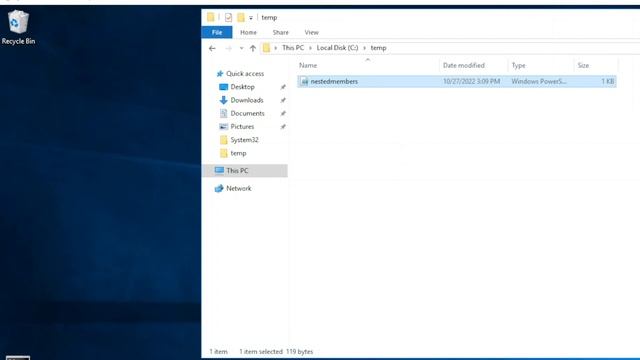Open the File ribbon tab
Screen dimensions: 640x360
pyautogui.click(x=217, y=32)
